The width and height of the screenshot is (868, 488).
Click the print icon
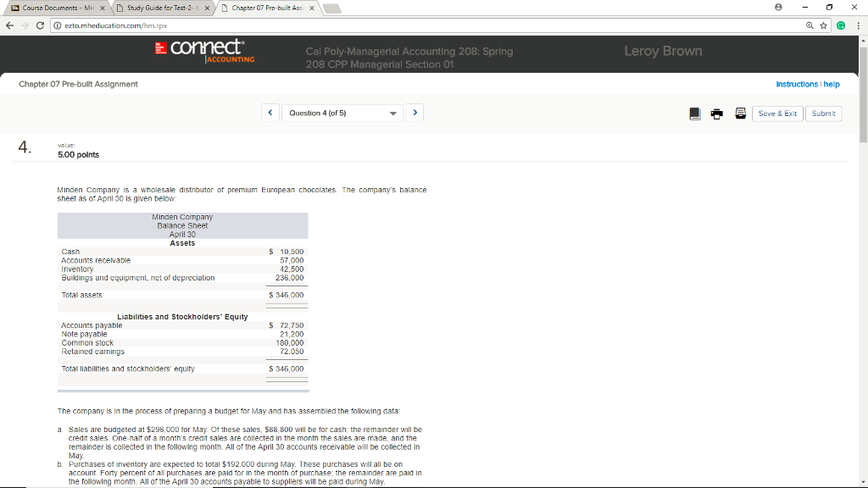point(715,113)
